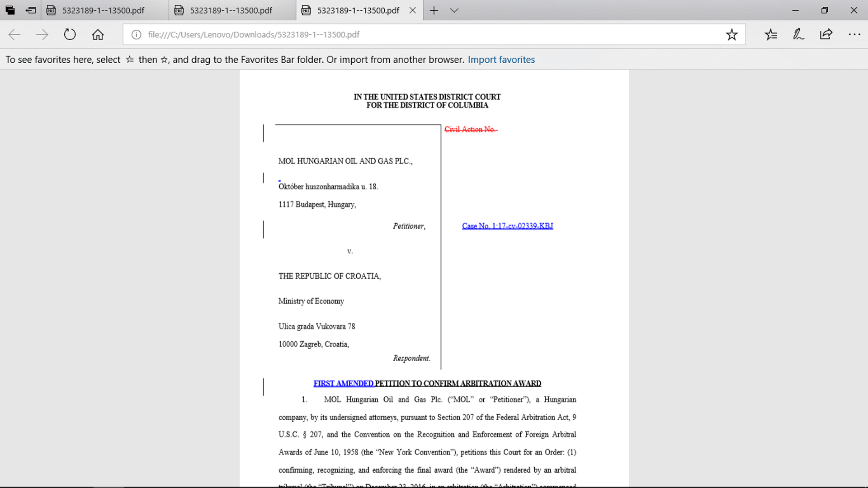
Task: Show the site information icon
Action: click(x=137, y=35)
